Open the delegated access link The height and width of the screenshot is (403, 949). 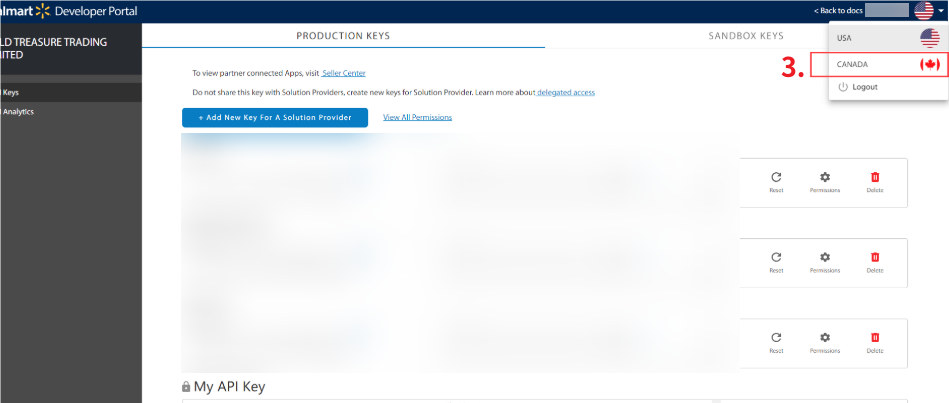(x=565, y=93)
